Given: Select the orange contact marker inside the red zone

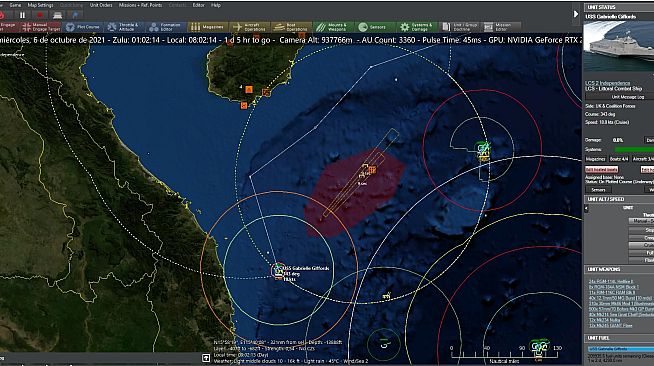Looking at the screenshot, I should pyautogui.click(x=372, y=169).
